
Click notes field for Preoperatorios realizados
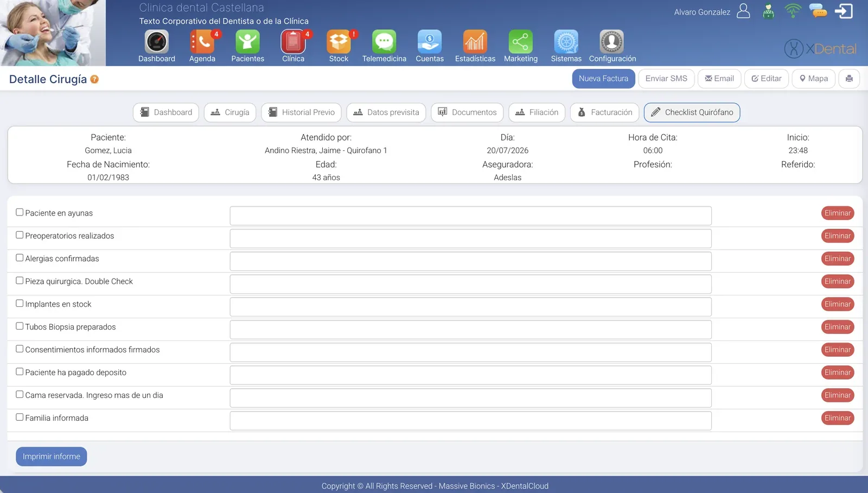point(471,238)
